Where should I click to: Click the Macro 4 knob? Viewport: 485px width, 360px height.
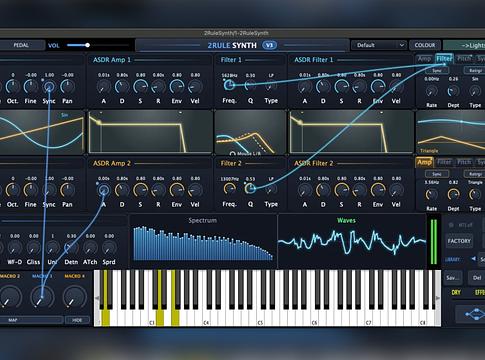point(74,297)
